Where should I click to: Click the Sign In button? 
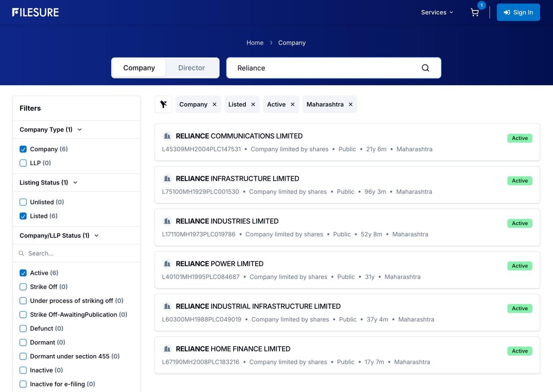click(518, 12)
